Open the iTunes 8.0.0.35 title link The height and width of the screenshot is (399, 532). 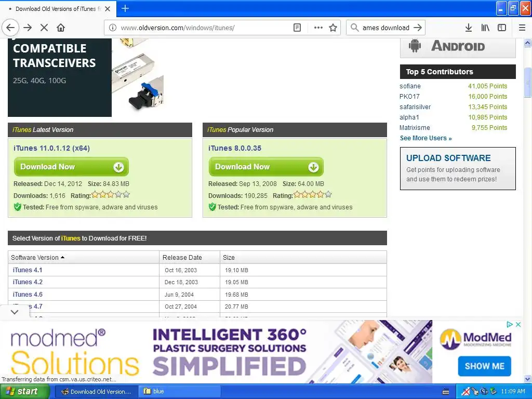tap(235, 148)
